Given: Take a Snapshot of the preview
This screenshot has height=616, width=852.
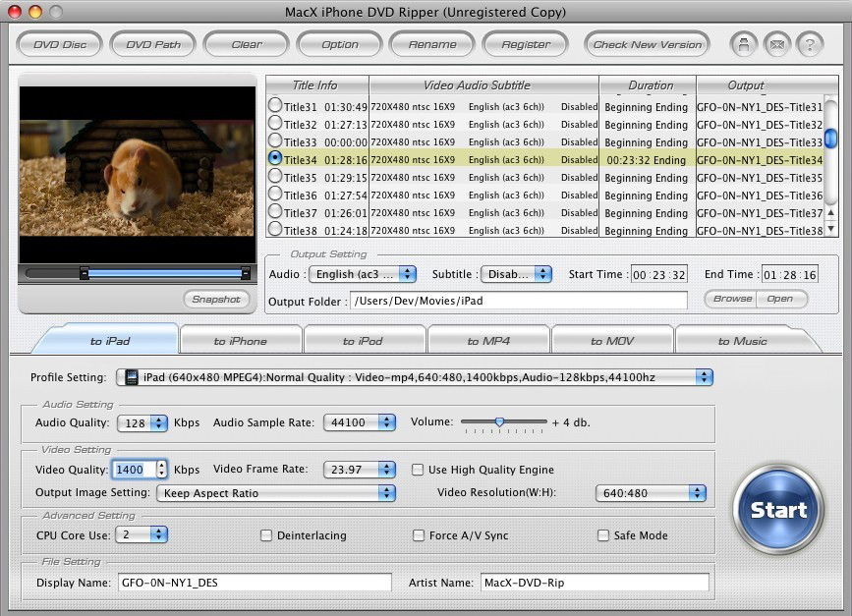Looking at the screenshot, I should [216, 300].
